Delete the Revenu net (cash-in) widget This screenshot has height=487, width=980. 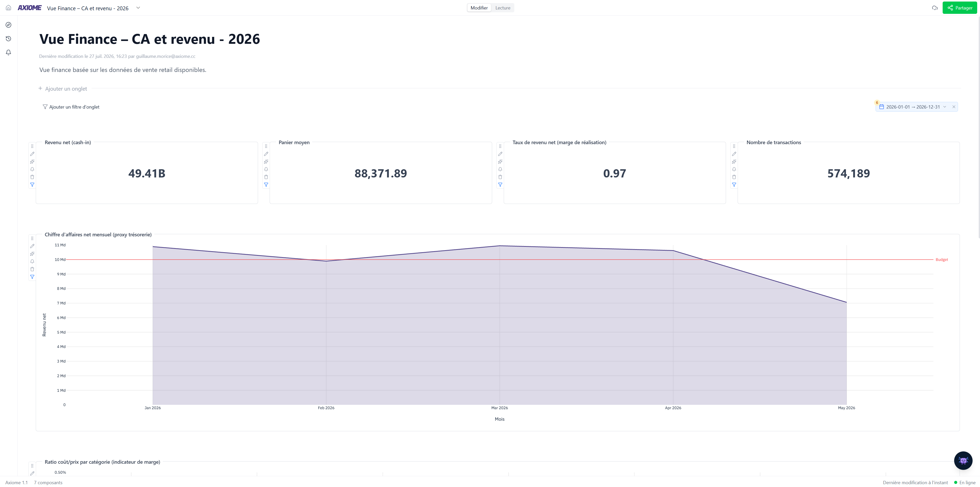click(32, 177)
